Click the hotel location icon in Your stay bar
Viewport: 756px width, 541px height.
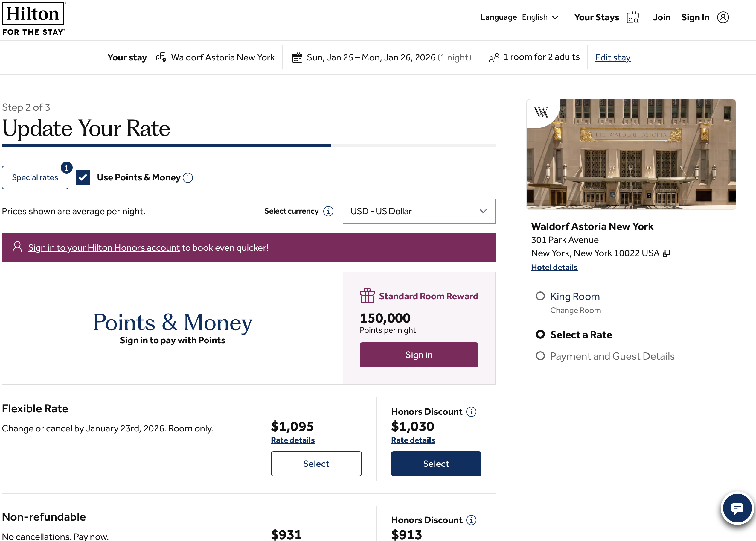161,57
